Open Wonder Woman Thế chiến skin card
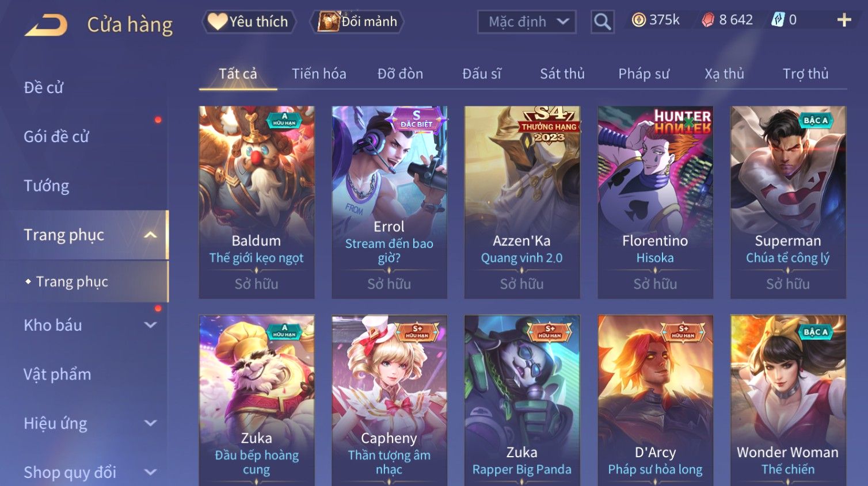868x486 pixels. (788, 400)
